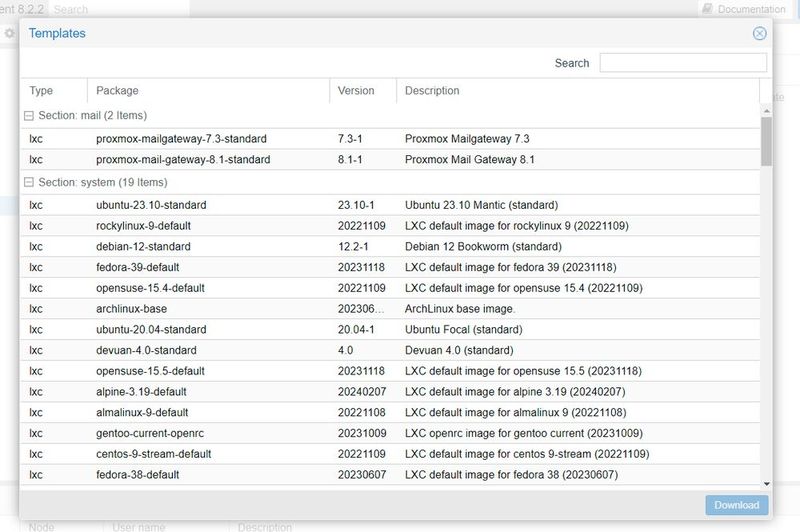This screenshot has height=532, width=800.
Task: Click the background window's top Search field
Action: click(x=120, y=9)
